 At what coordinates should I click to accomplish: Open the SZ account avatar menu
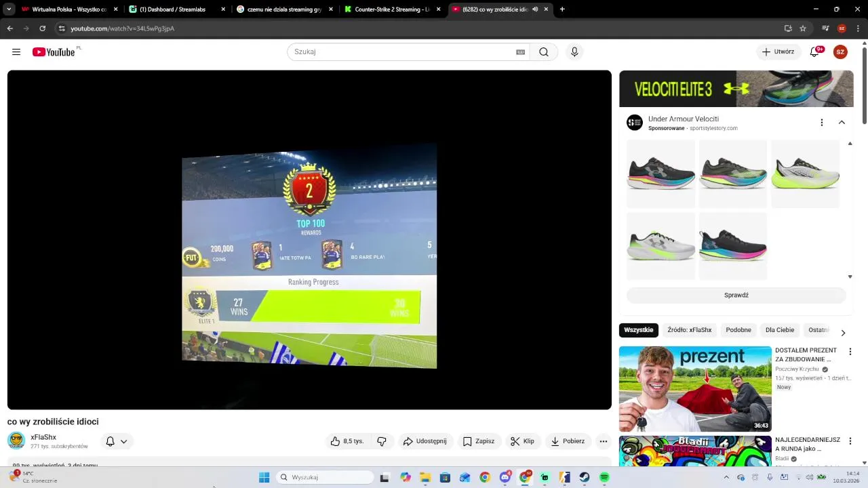pos(840,52)
